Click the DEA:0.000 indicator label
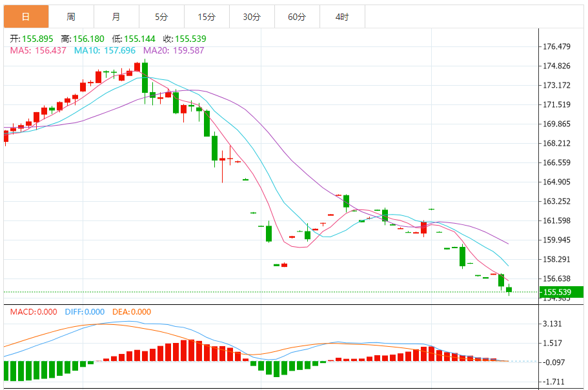Viewport: 588px width, 390px height. (x=132, y=312)
